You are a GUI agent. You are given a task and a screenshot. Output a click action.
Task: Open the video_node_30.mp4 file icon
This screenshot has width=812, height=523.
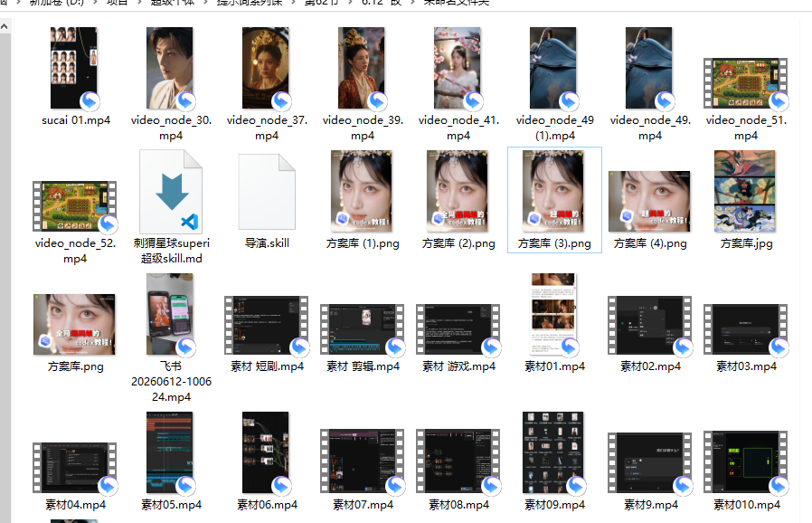170,68
